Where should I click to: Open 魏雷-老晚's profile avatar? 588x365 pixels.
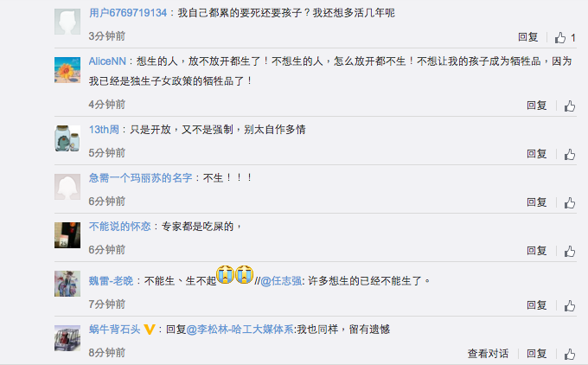[x=67, y=284]
